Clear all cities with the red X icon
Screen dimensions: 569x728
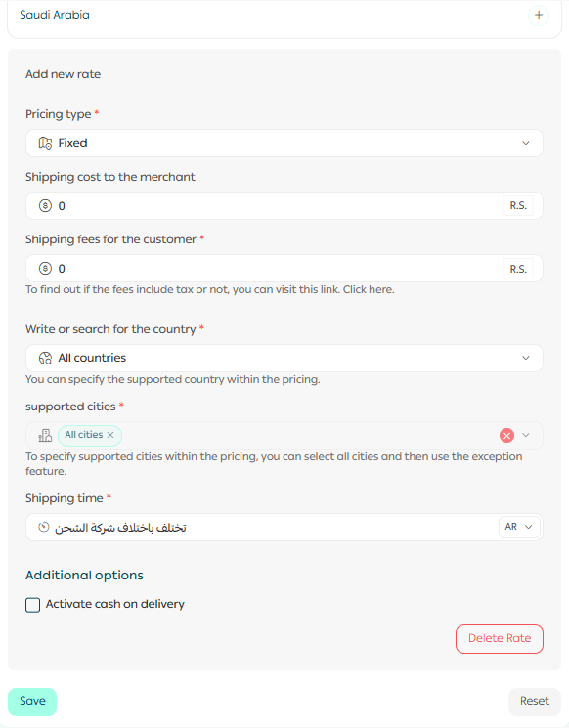pos(506,435)
